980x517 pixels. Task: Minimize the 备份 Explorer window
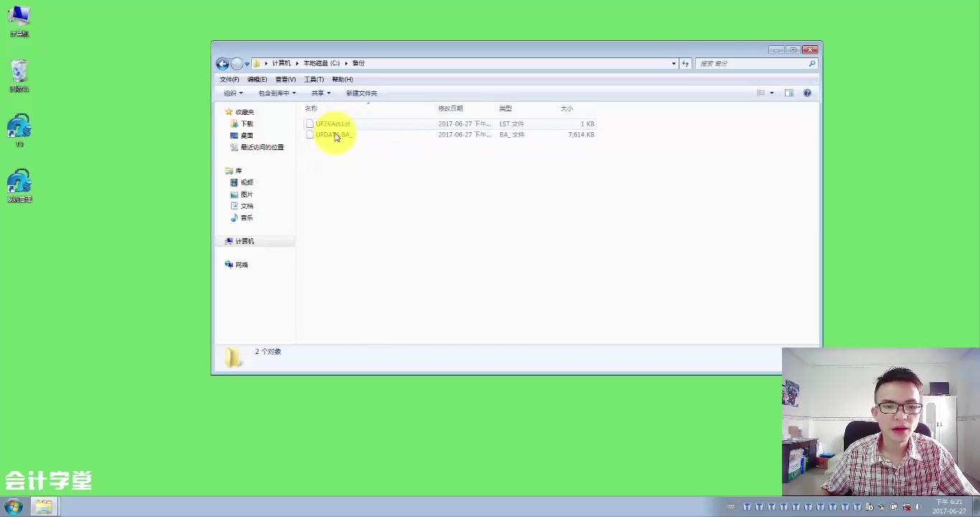coord(776,50)
